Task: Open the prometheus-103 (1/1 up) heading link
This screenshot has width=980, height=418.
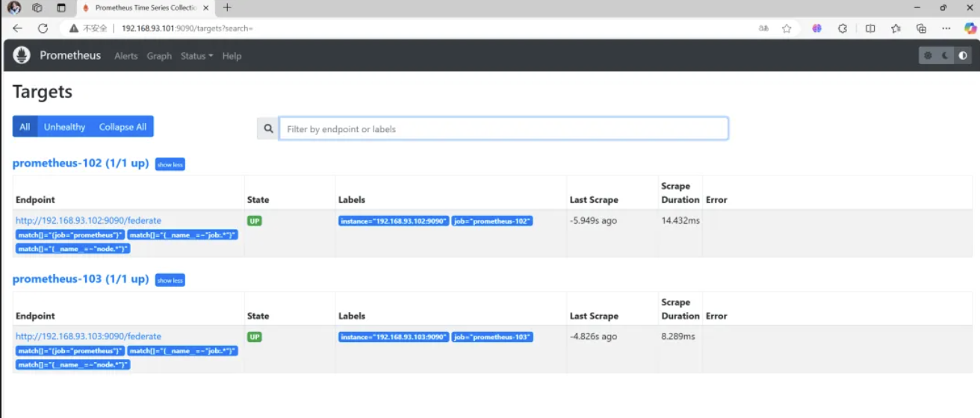Action: 81,279
